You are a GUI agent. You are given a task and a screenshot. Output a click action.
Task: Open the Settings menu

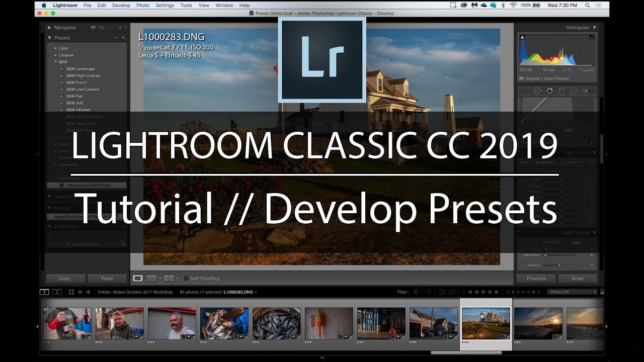coord(165,5)
